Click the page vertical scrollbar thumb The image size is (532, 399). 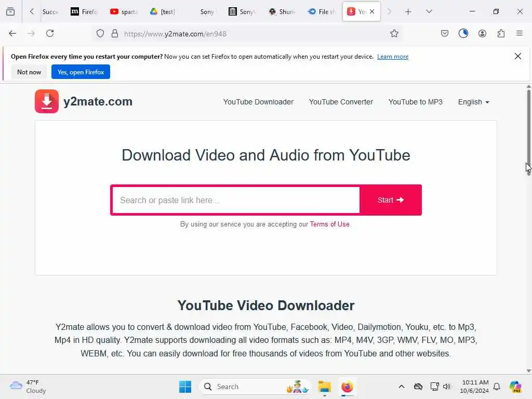528,132
